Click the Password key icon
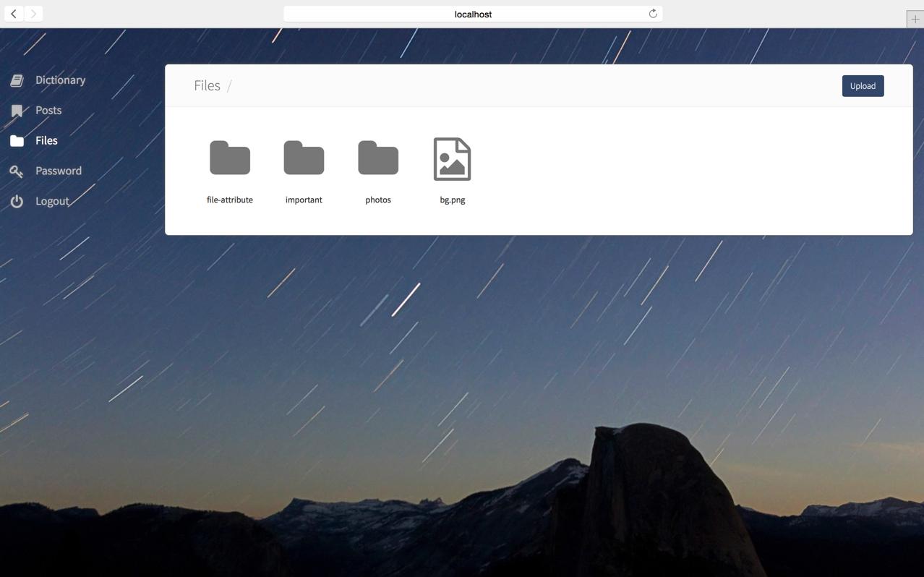The height and width of the screenshot is (577, 924). [17, 171]
